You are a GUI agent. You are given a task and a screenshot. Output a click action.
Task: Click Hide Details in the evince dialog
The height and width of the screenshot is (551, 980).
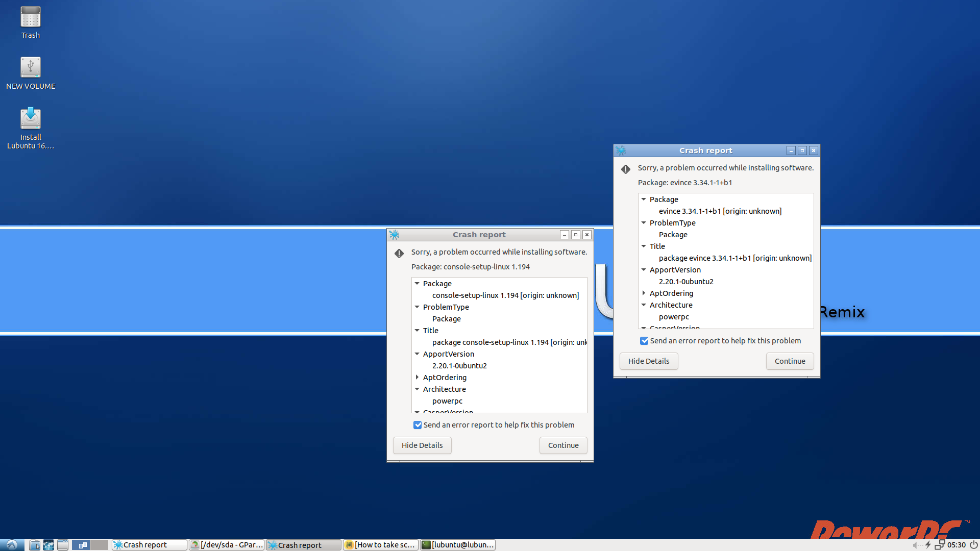pyautogui.click(x=649, y=361)
